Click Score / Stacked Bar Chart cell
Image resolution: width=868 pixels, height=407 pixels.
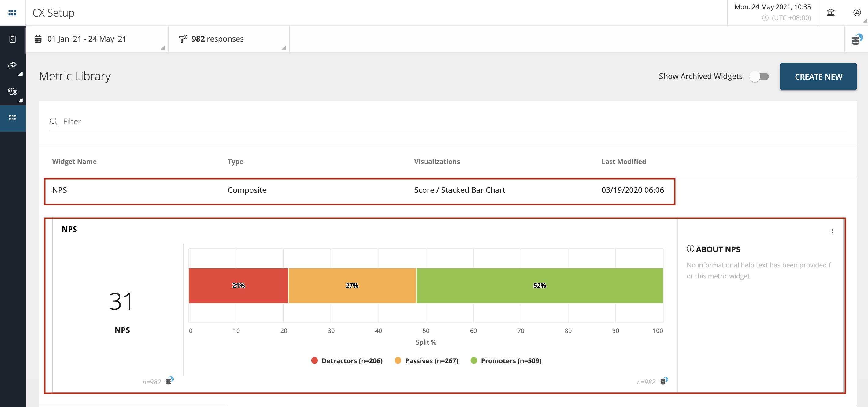point(459,190)
